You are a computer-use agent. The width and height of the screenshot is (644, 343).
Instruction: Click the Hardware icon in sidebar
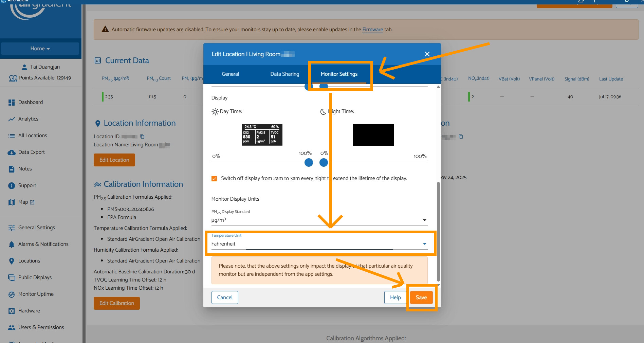tap(12, 311)
